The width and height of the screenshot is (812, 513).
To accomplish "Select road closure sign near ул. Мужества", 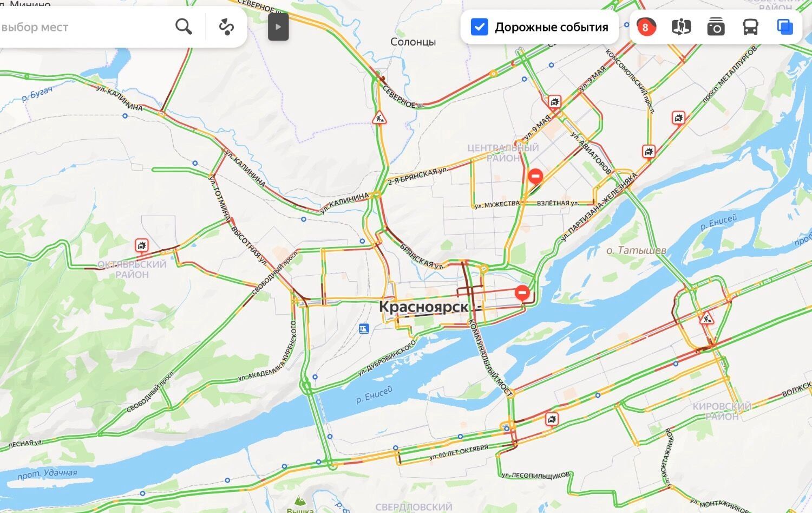I will pos(535,176).
